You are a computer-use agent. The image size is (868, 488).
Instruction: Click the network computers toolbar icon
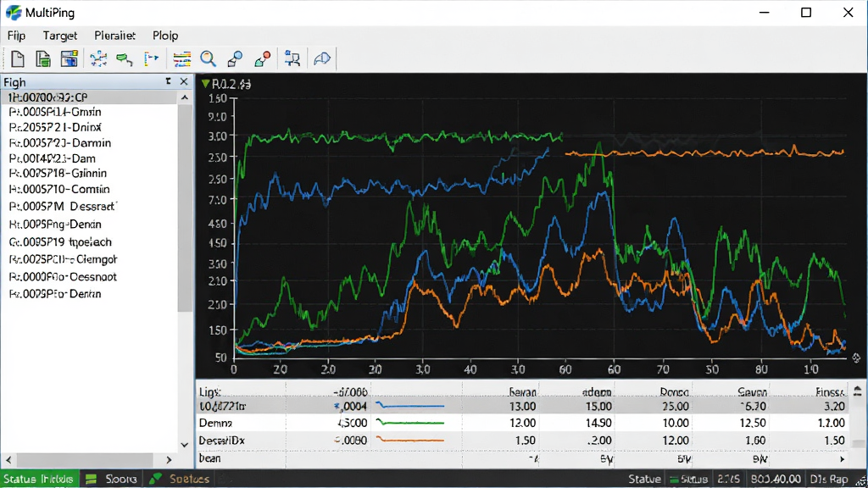coord(292,58)
